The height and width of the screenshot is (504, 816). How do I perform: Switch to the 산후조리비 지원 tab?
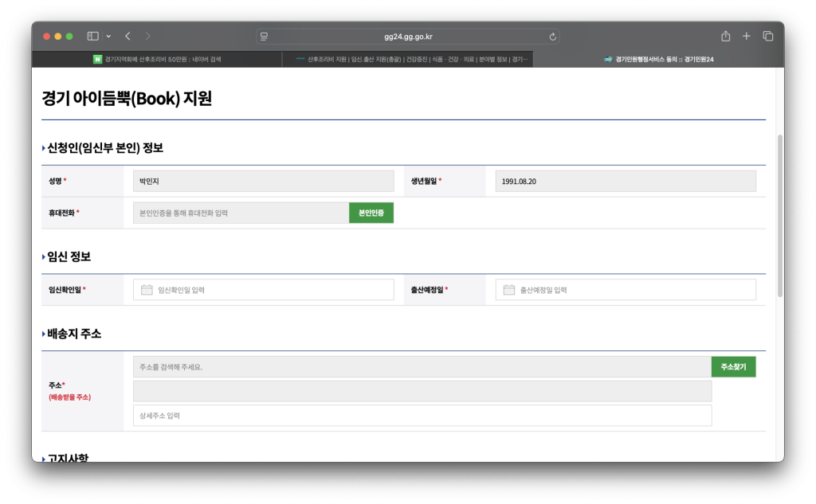tap(407, 59)
